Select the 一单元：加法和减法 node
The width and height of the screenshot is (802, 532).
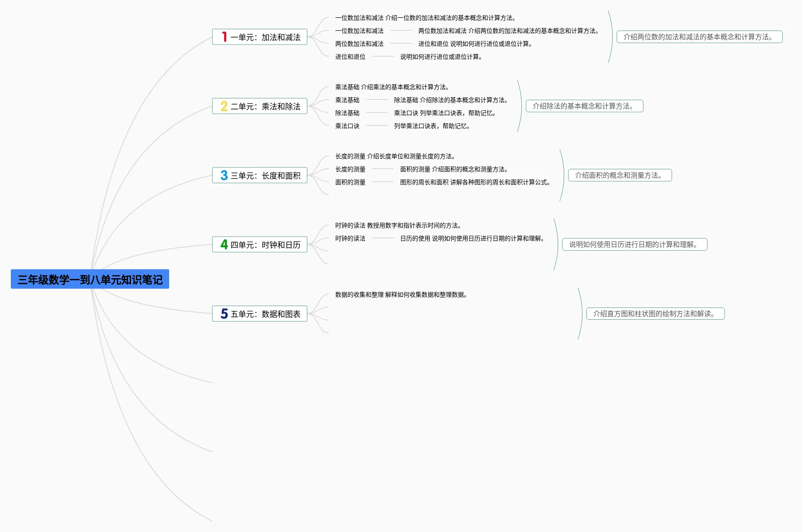tap(260, 37)
